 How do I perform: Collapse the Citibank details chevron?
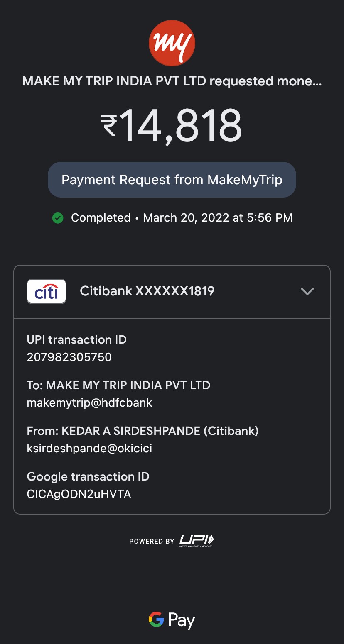307,291
